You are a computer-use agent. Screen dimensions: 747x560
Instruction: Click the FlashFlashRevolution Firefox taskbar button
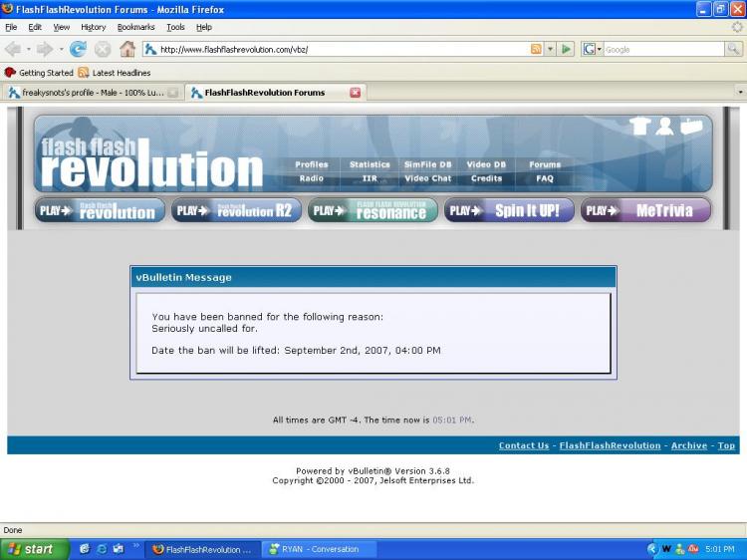point(203,549)
